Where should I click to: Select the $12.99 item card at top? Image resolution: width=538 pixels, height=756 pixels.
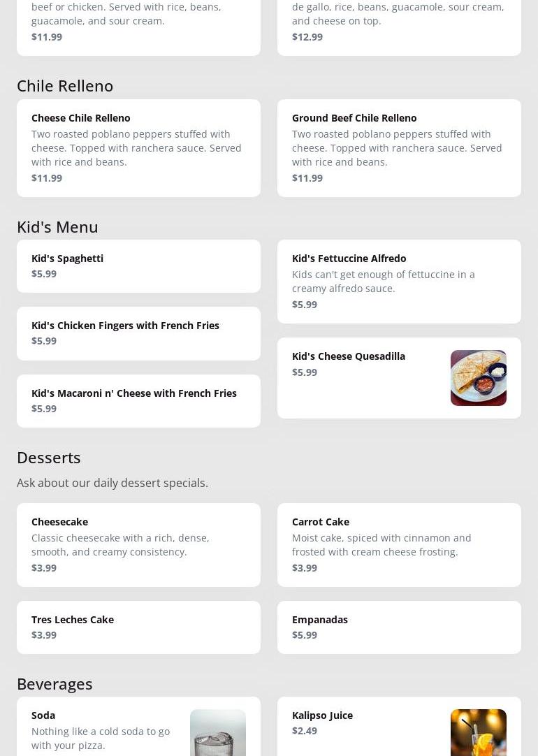coord(399,28)
